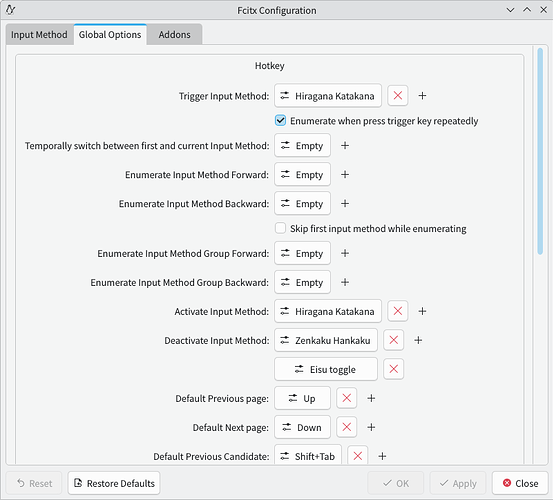Set key for Enumerate Input Method Group Forward

point(303,253)
